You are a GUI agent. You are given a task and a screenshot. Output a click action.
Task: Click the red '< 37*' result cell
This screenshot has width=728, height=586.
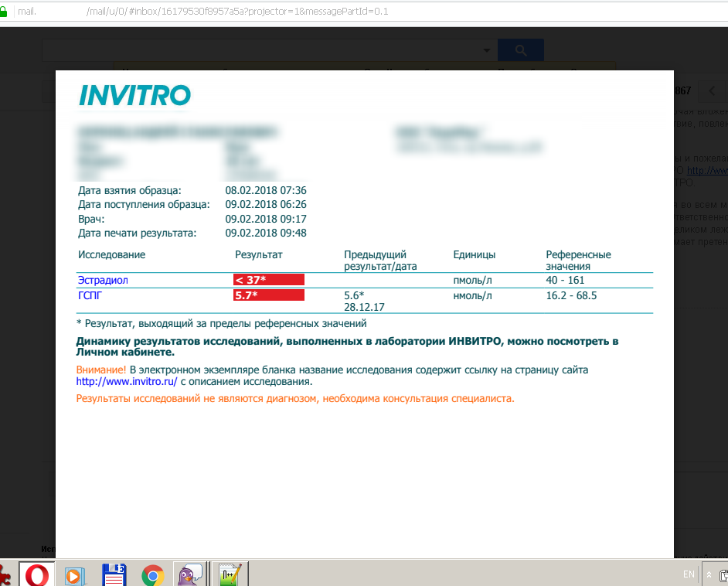(269, 280)
